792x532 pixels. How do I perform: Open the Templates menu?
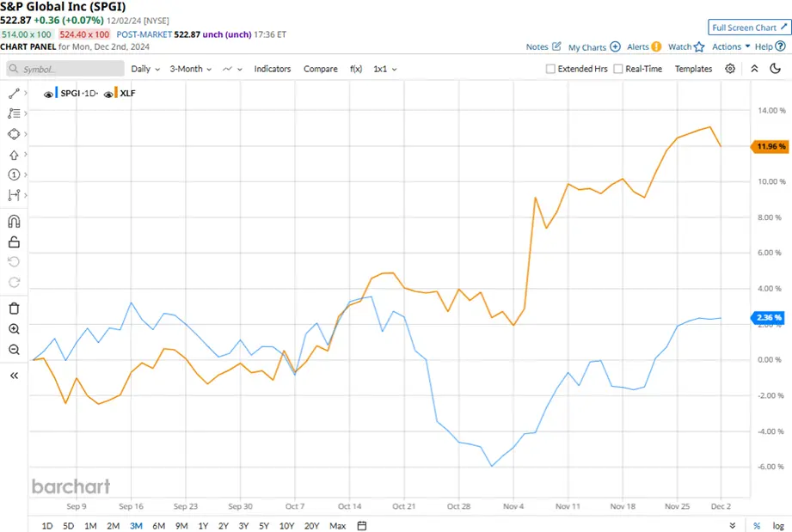coord(693,69)
